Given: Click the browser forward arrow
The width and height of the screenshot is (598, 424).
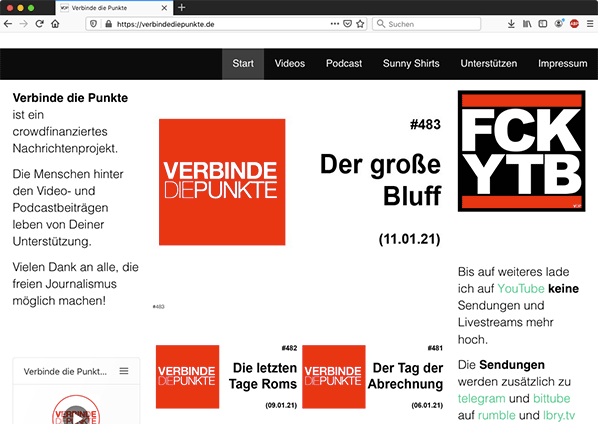Looking at the screenshot, I should tap(24, 24).
